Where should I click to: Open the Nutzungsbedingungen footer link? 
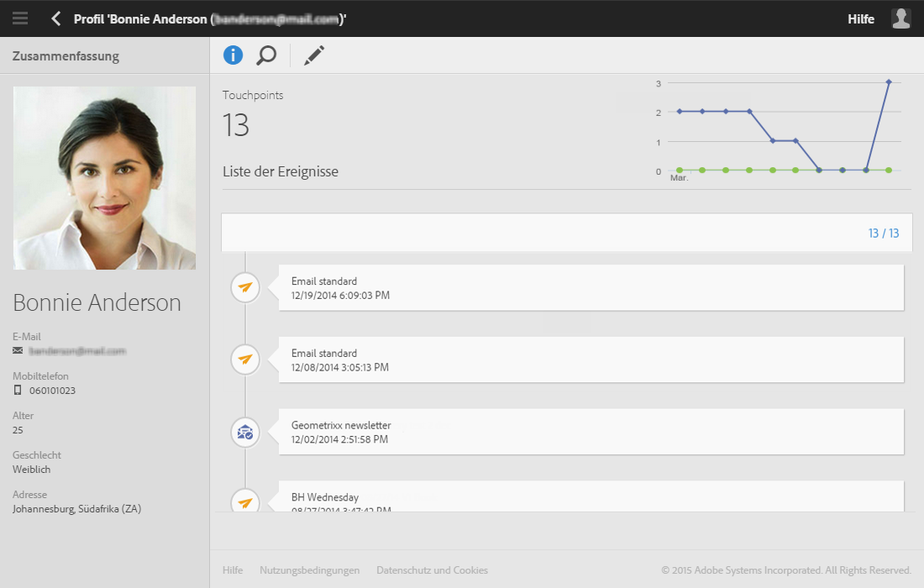coord(309,570)
